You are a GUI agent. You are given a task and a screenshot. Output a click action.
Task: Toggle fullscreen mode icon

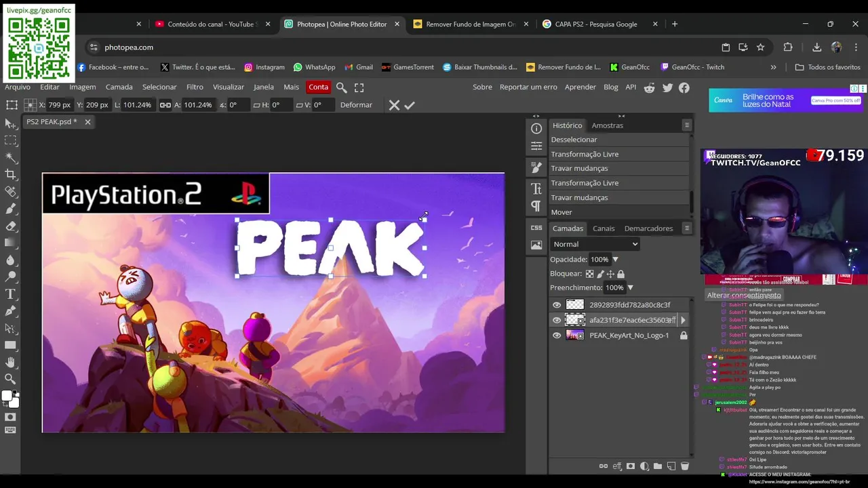coord(359,87)
